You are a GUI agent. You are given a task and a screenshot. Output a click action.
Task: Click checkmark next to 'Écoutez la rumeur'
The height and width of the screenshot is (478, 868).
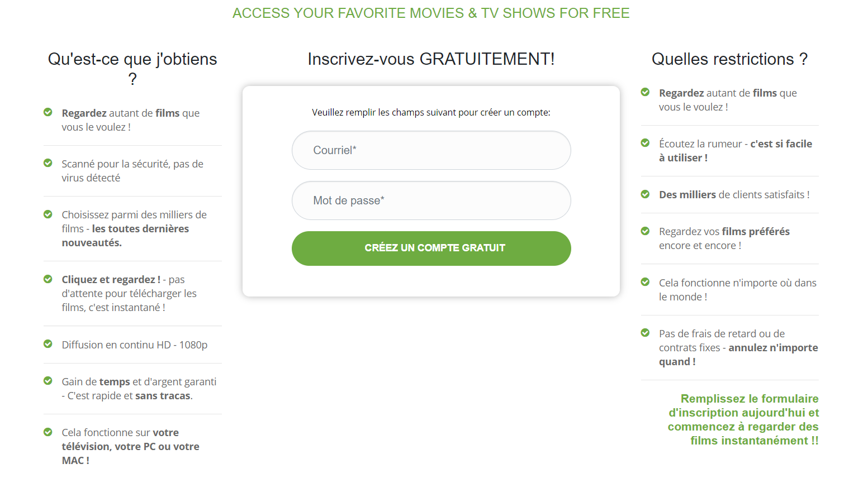[645, 143]
